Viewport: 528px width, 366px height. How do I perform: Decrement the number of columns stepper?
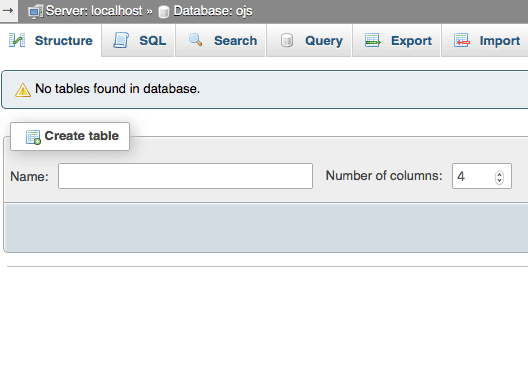pos(499,180)
